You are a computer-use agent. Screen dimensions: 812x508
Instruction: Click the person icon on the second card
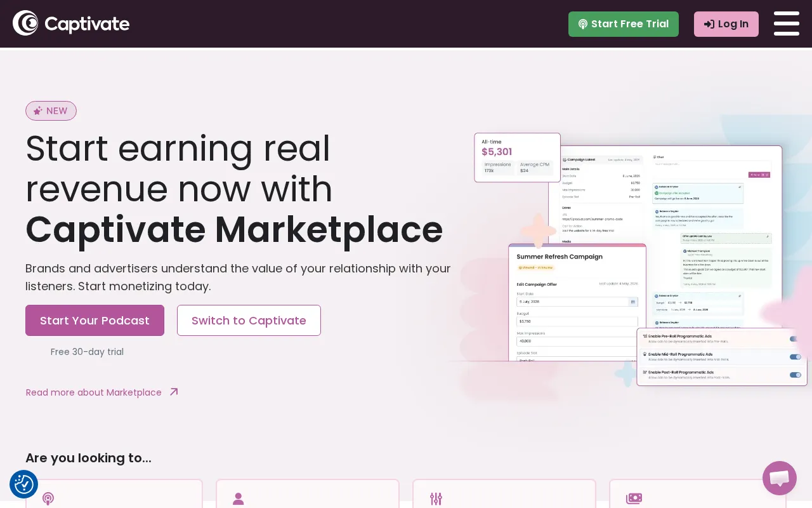(x=239, y=498)
